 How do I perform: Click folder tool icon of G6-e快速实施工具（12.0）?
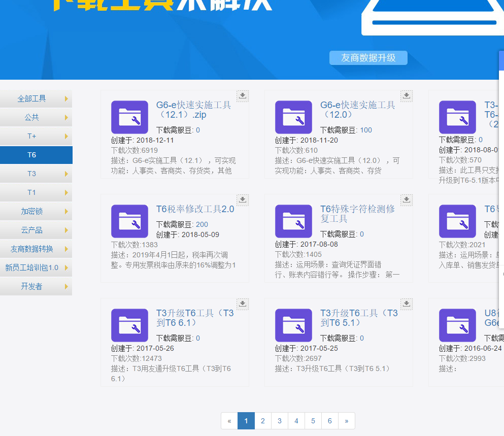coord(293,117)
